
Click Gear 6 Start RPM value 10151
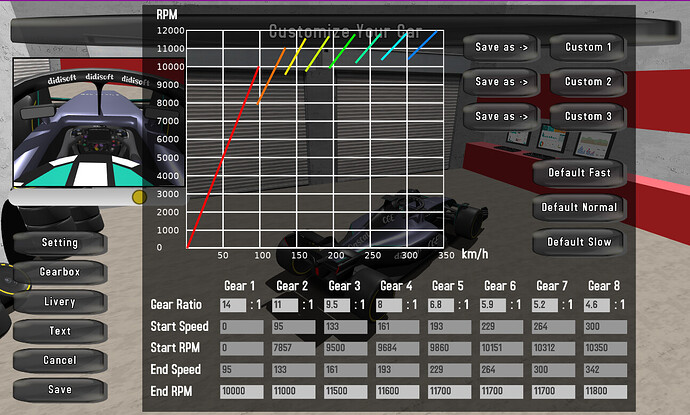click(x=501, y=348)
